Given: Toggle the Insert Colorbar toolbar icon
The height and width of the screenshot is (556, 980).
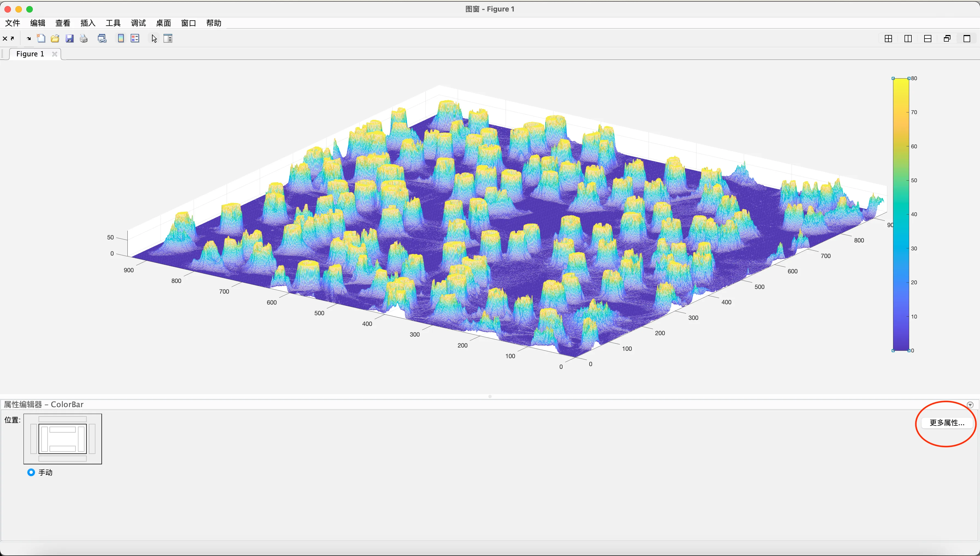Looking at the screenshot, I should tap(121, 38).
